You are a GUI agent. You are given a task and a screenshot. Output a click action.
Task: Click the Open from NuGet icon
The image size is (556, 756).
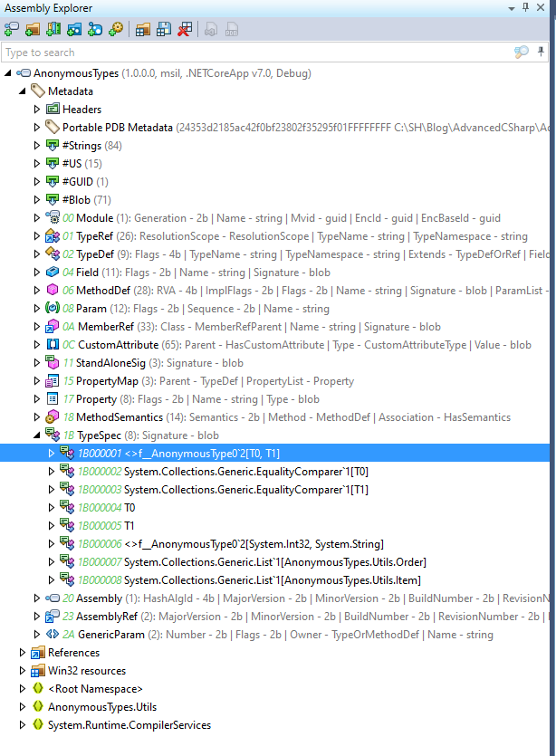pos(95,29)
